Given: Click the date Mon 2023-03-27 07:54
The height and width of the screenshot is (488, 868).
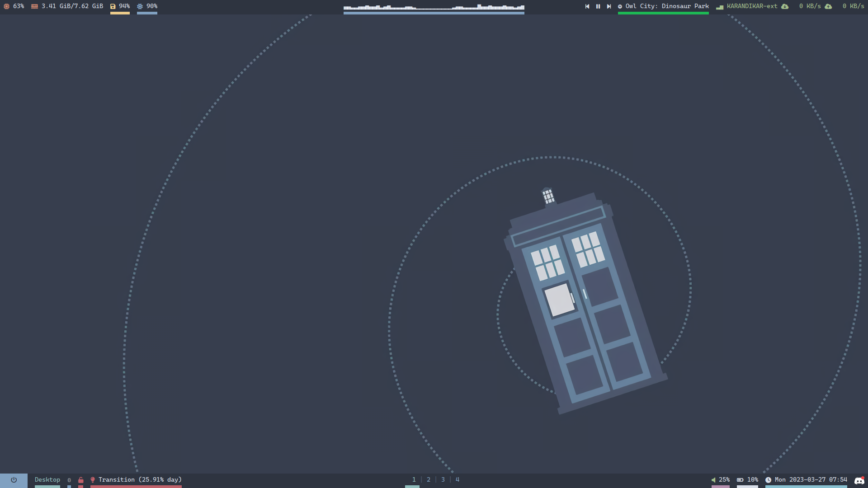Looking at the screenshot, I should pos(811,480).
